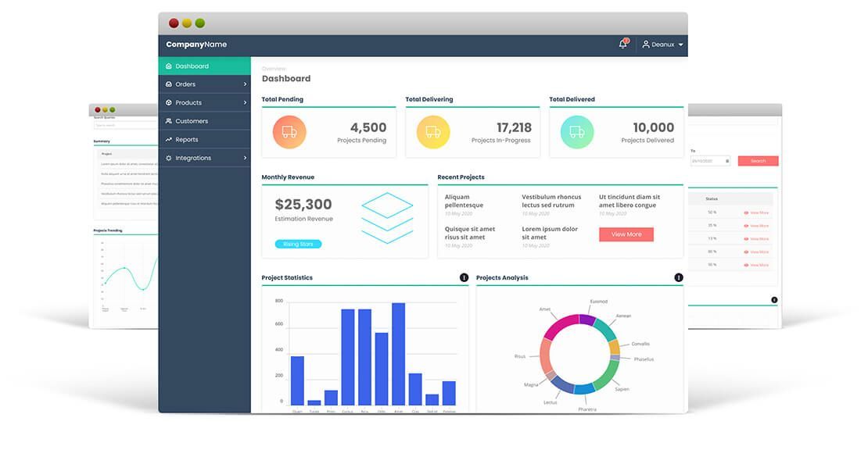Click the Euismod label on the donut chart
The width and height of the screenshot is (868, 450).
(598, 302)
